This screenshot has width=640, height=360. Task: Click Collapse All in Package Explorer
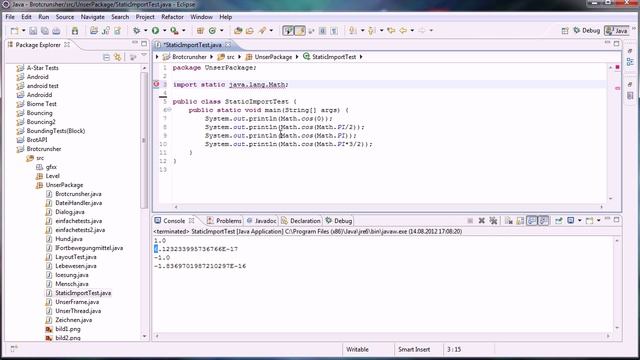107,57
